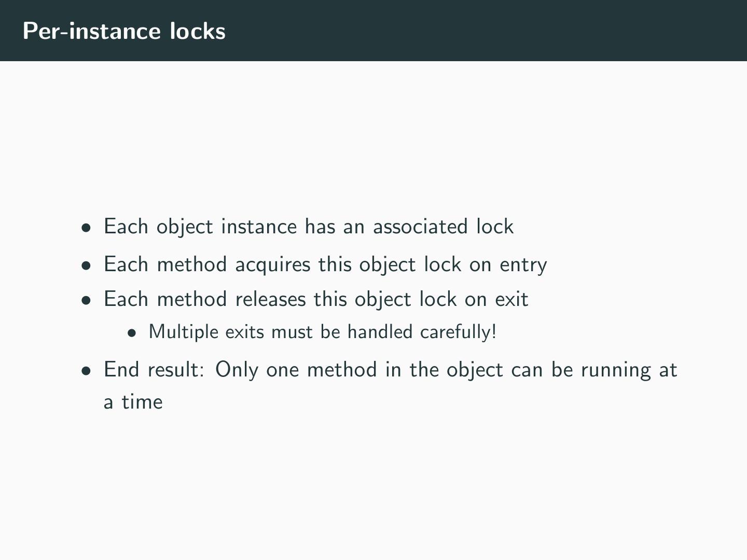The width and height of the screenshot is (747, 560).
Task: Click the bullet dot before "Each method releases"
Action: click(x=86, y=300)
